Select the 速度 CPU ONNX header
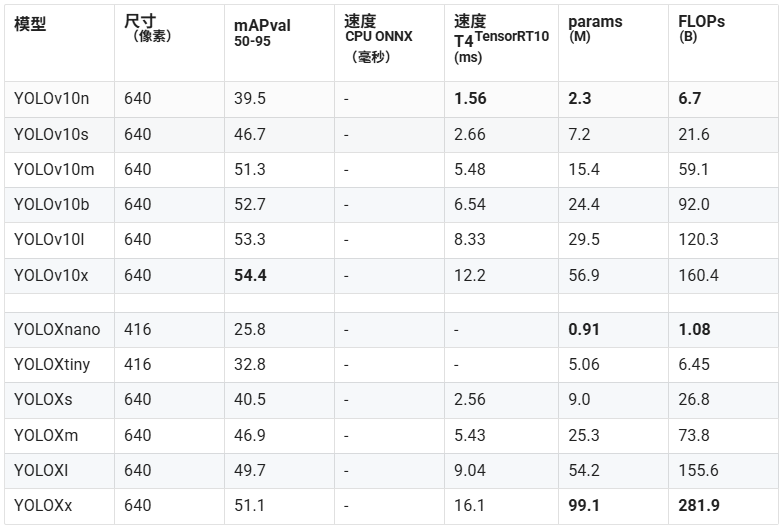Image resolution: width=784 pixels, height=527 pixels. pyautogui.click(x=378, y=38)
